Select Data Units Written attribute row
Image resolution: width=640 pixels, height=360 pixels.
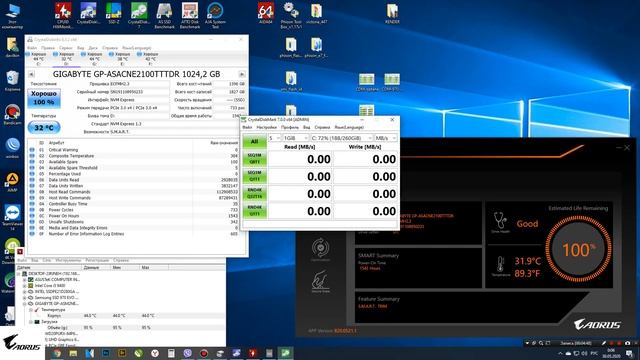pyautogui.click(x=134, y=186)
